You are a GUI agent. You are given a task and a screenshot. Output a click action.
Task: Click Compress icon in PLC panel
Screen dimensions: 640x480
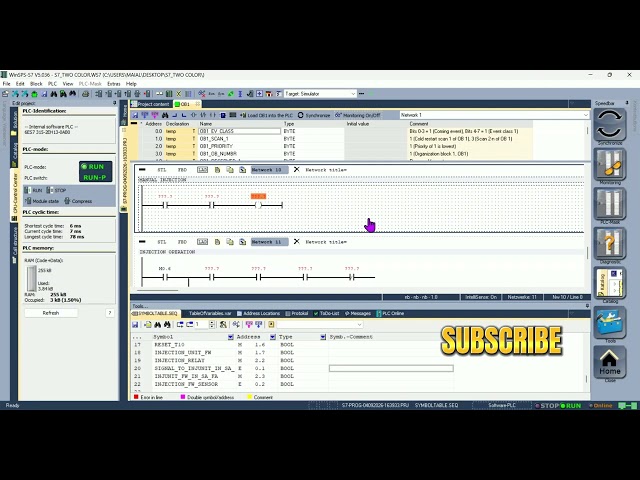(x=78, y=201)
